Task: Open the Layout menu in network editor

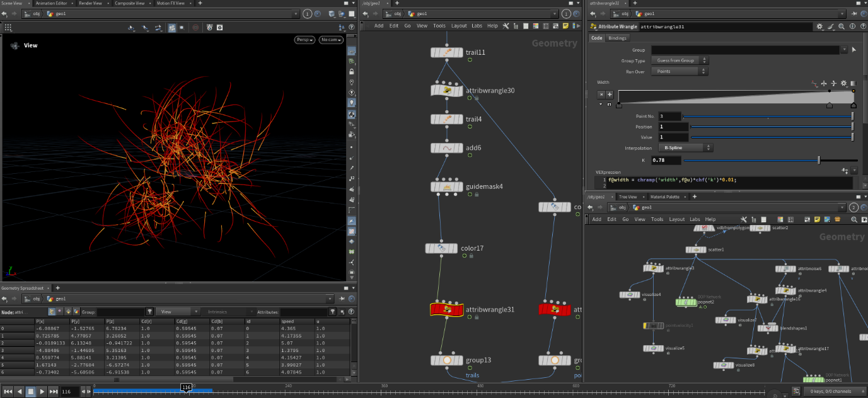Action: click(x=459, y=26)
